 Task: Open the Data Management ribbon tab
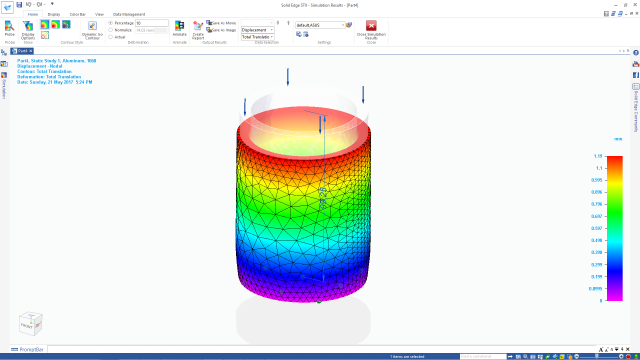[129, 14]
